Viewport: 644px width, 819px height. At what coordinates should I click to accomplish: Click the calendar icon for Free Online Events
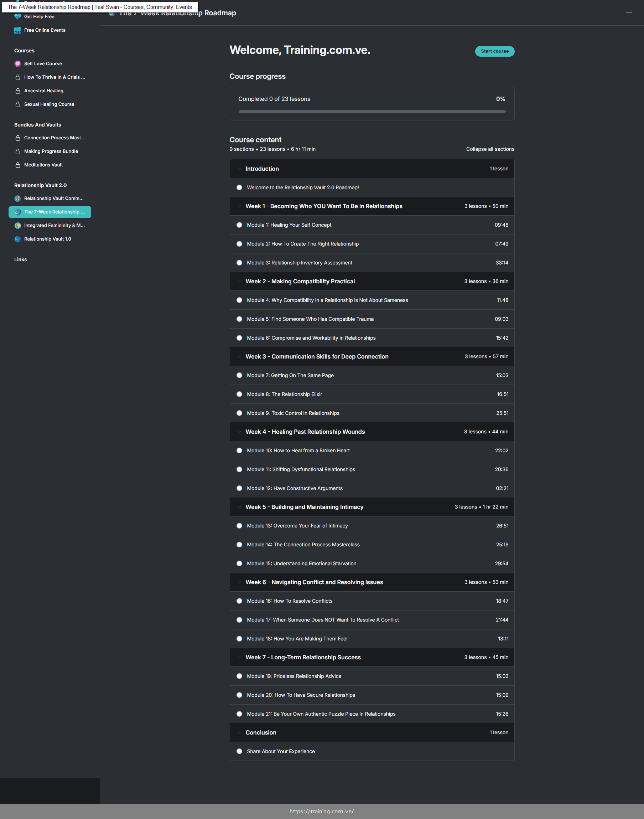pyautogui.click(x=17, y=30)
